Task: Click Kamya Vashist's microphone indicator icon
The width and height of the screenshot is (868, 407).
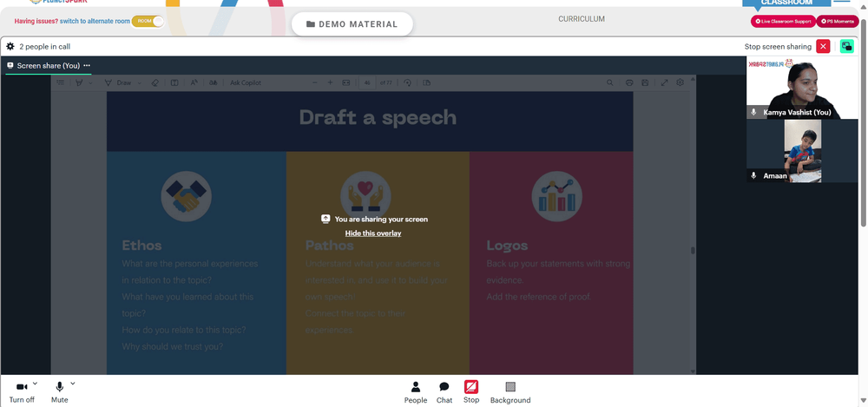Action: pyautogui.click(x=753, y=112)
